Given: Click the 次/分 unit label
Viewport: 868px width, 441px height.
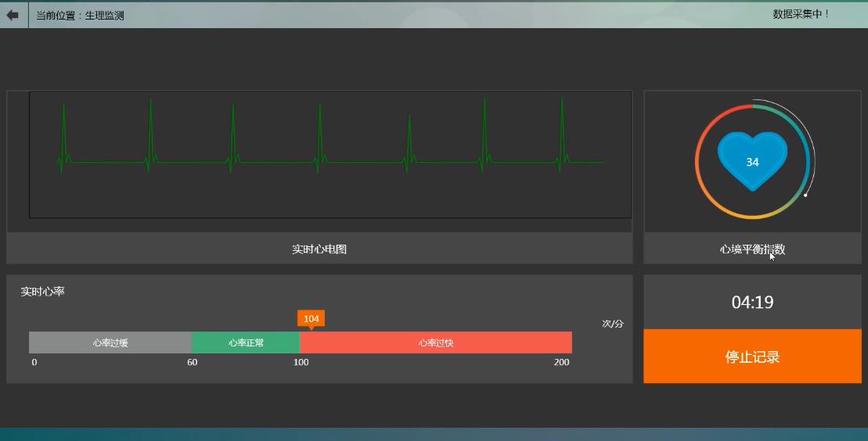Looking at the screenshot, I should click(x=613, y=324).
